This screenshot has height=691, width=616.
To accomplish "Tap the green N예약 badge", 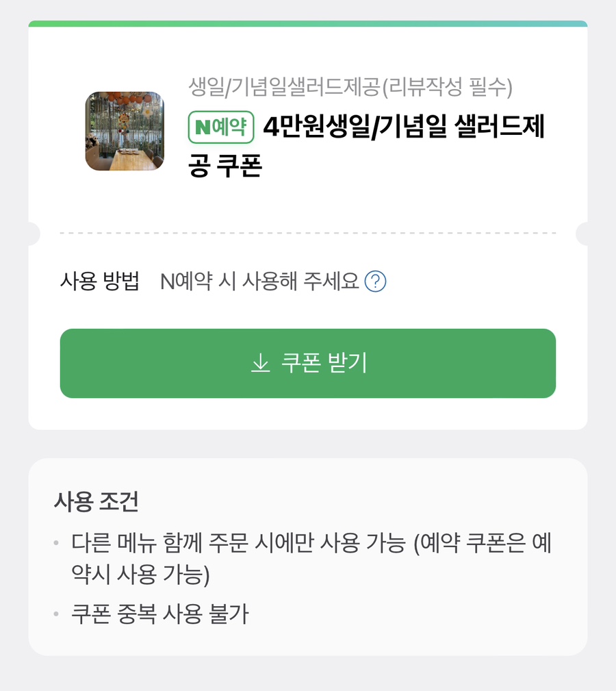I will click(x=221, y=127).
